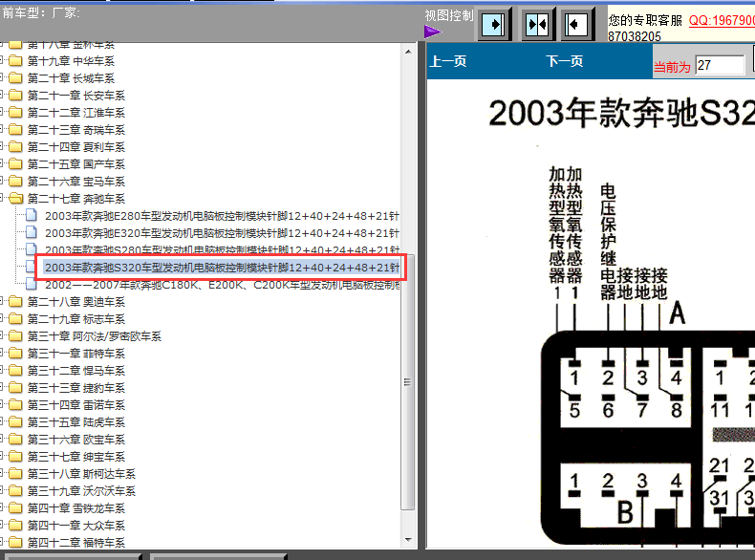Screen dimensions: 755x560
Task: Click the folder icon of 第二十六章 宝马车系
Action: (16, 181)
